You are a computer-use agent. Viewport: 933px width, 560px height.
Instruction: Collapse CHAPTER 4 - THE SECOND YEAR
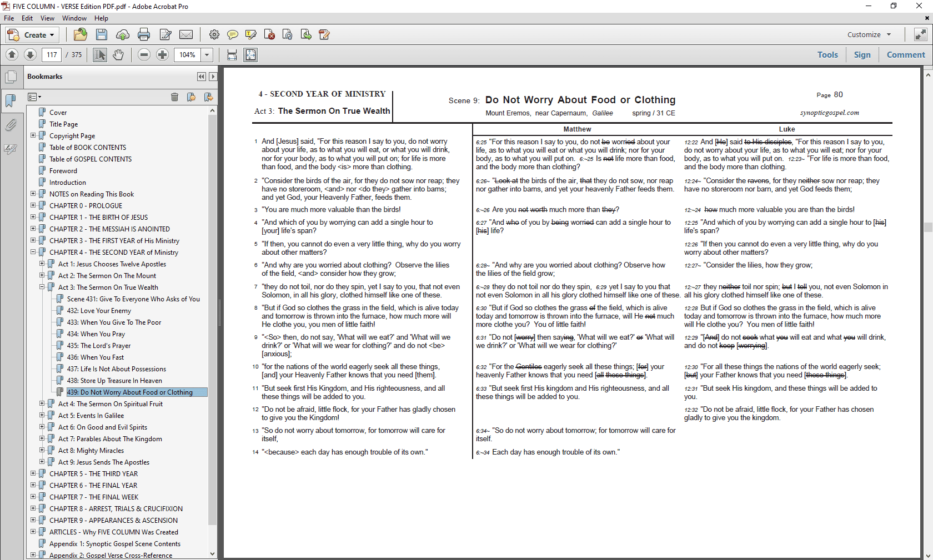(x=33, y=252)
